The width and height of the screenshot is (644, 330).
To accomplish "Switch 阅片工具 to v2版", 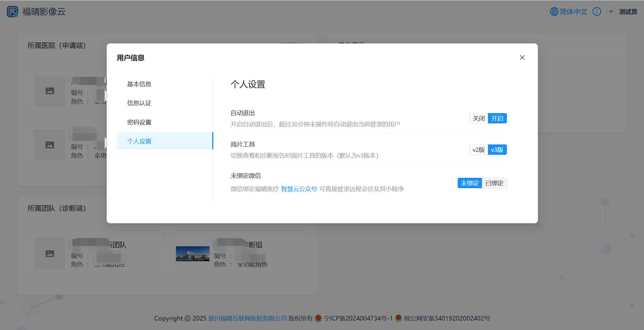I will 479,150.
